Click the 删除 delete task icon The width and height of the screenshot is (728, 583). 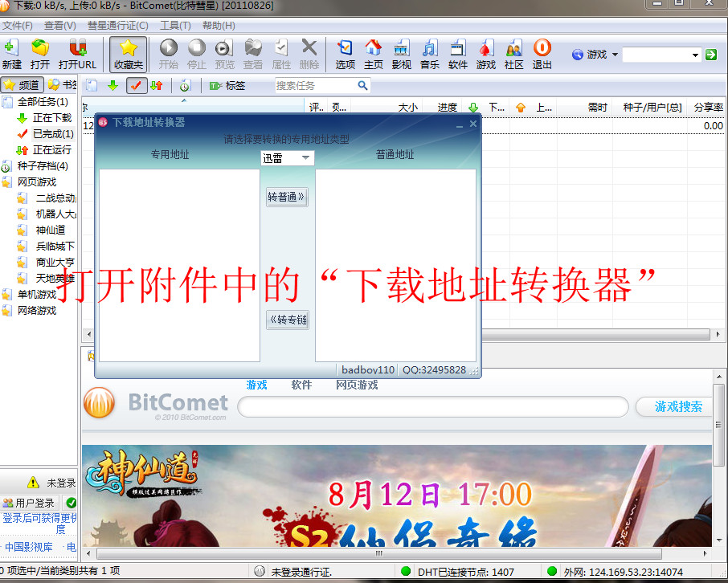(x=309, y=54)
